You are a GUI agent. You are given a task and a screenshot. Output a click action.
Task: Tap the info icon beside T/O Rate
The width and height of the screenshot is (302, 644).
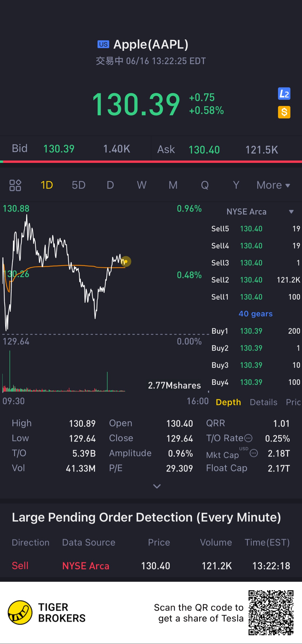click(x=249, y=438)
